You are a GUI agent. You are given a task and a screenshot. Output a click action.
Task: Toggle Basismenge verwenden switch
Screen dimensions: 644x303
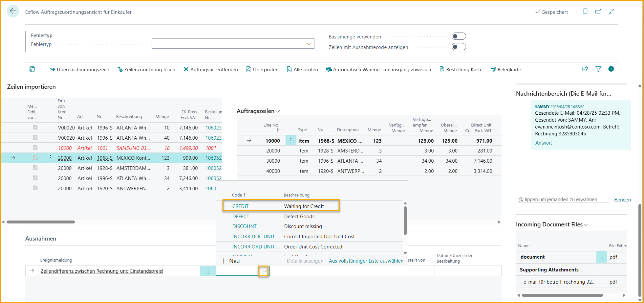459,36
